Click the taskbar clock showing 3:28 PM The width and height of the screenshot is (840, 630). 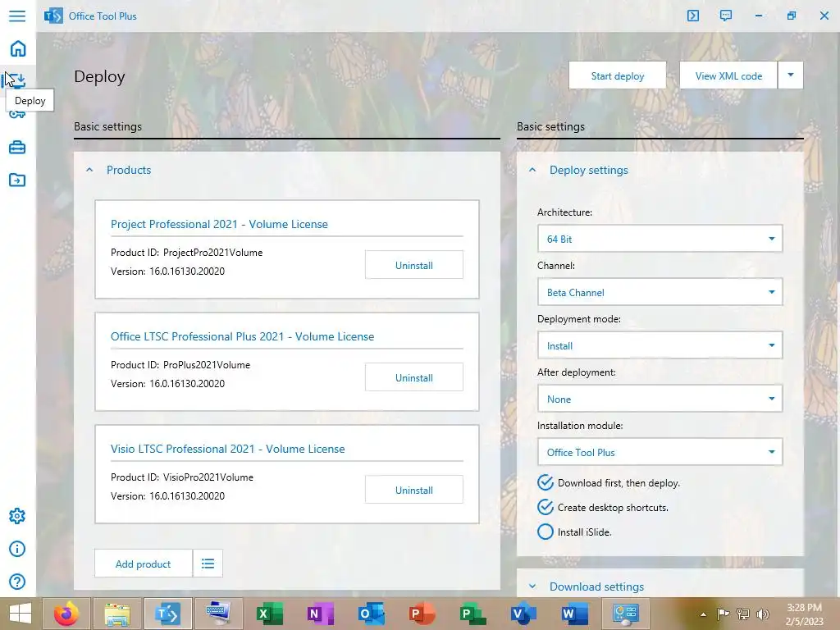click(x=804, y=614)
